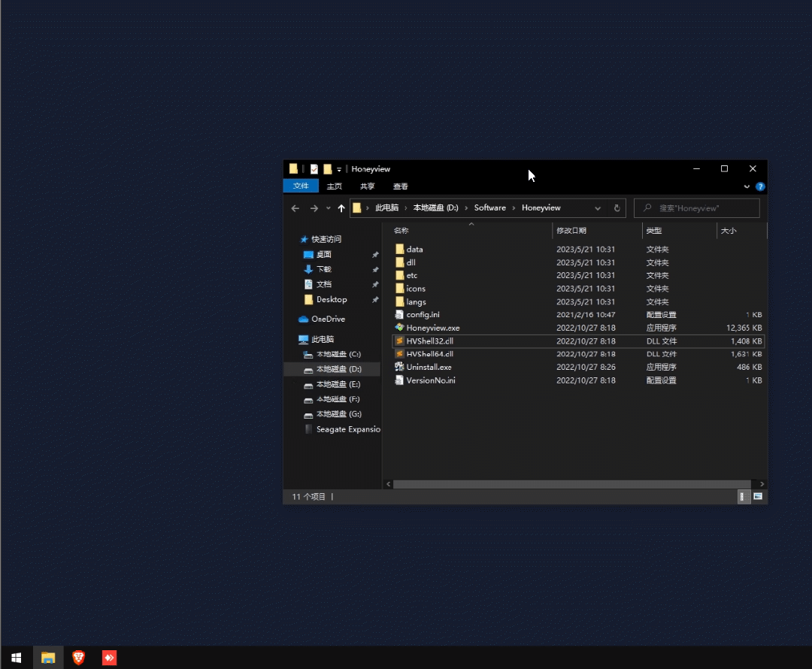
Task: Click File Explorer taskbar icon
Action: pos(48,658)
